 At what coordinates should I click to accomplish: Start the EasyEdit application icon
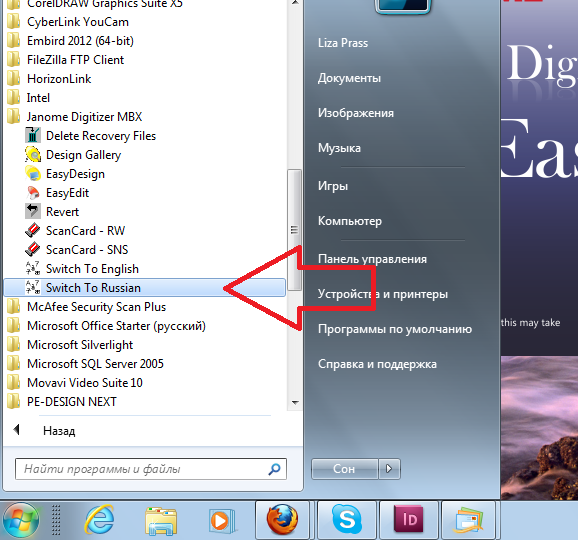tap(33, 192)
